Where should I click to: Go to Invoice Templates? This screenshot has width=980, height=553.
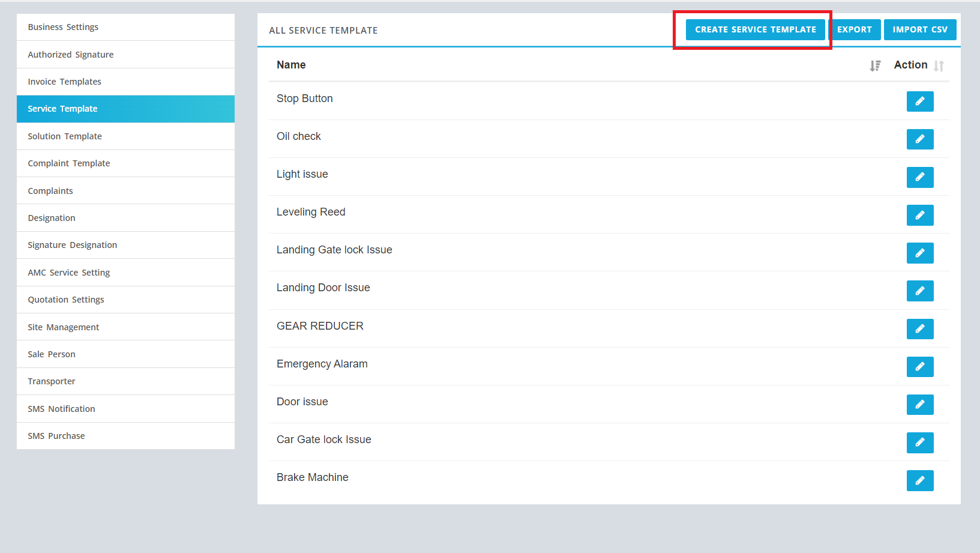coord(125,82)
